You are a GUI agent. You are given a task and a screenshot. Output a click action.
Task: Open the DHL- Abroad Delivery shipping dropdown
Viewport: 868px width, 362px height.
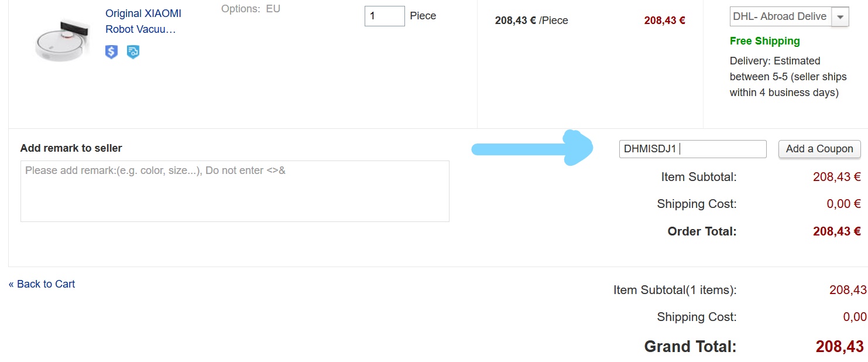point(789,16)
